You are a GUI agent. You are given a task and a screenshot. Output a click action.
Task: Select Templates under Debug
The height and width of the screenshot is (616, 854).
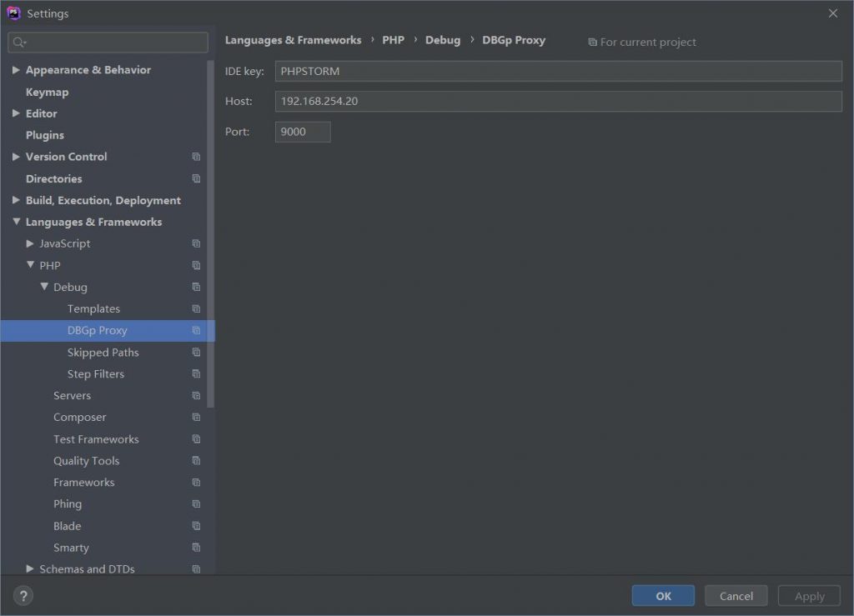[x=93, y=309]
